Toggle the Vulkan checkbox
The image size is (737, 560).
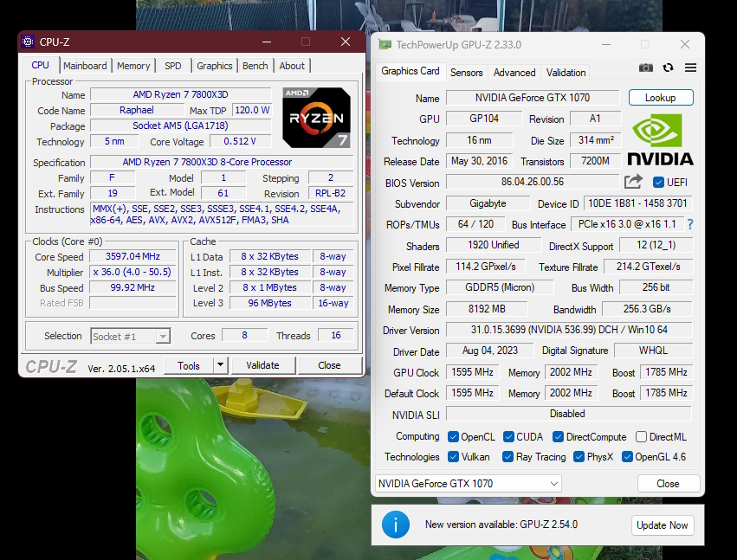pyautogui.click(x=453, y=457)
